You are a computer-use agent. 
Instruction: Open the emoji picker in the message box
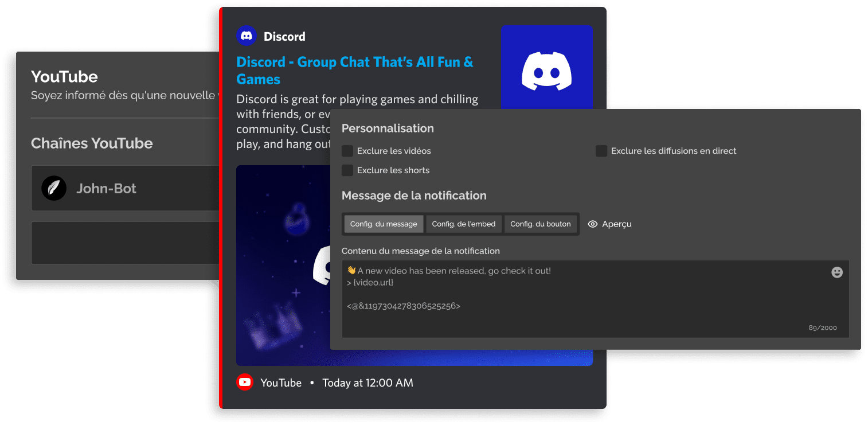[x=837, y=272]
